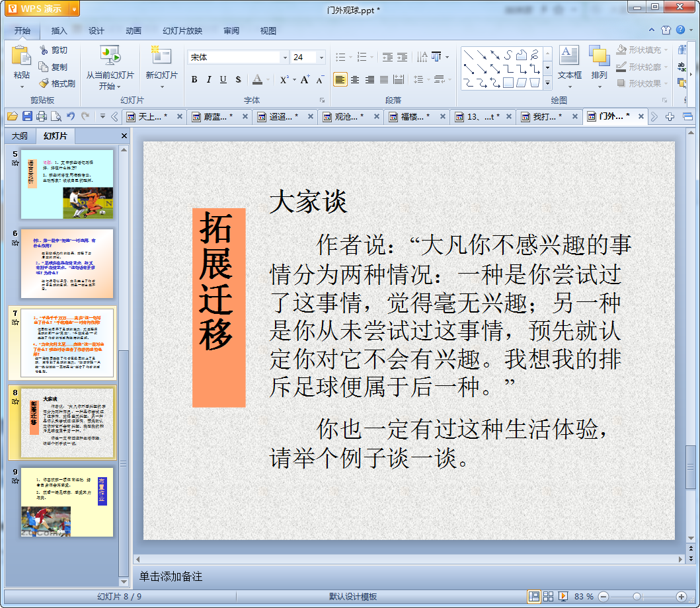This screenshot has width=700, height=608.
Task: Click the Print icon
Action: (x=42, y=116)
